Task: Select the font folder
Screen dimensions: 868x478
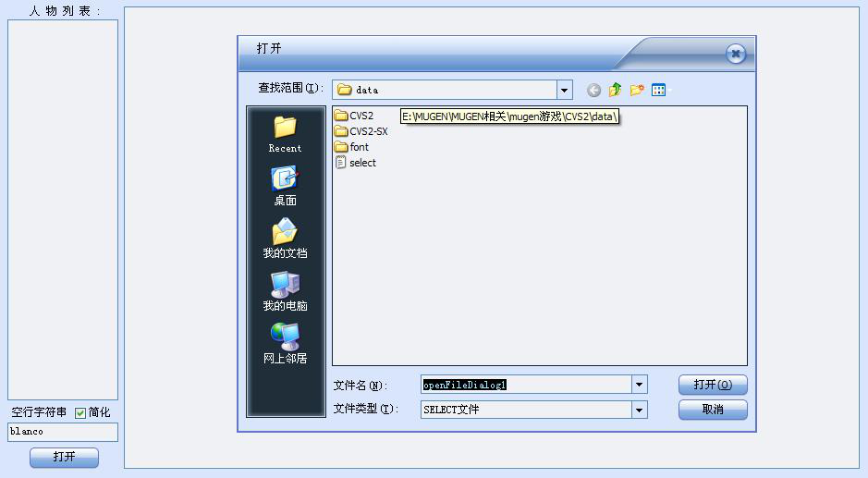Action: (x=351, y=147)
